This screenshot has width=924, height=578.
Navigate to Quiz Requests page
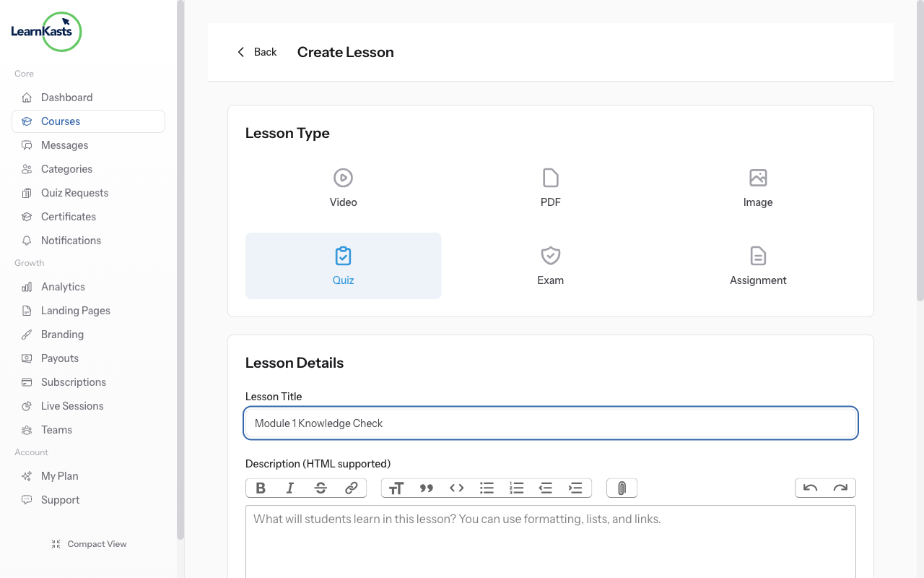[x=74, y=193]
